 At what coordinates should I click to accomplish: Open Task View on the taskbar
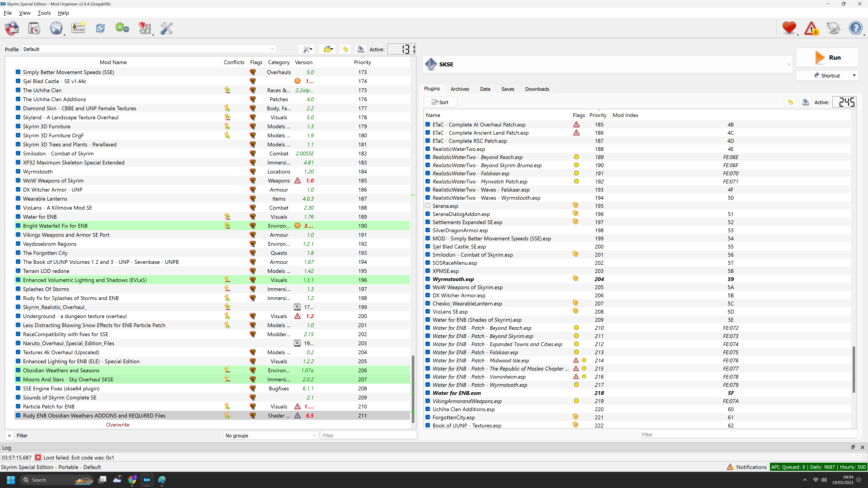click(x=102, y=480)
